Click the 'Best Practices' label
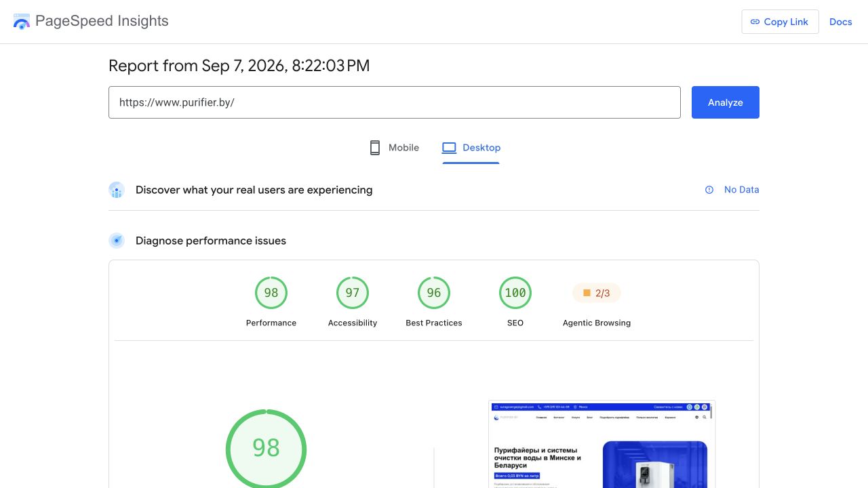Image resolution: width=868 pixels, height=488 pixels. (x=434, y=323)
